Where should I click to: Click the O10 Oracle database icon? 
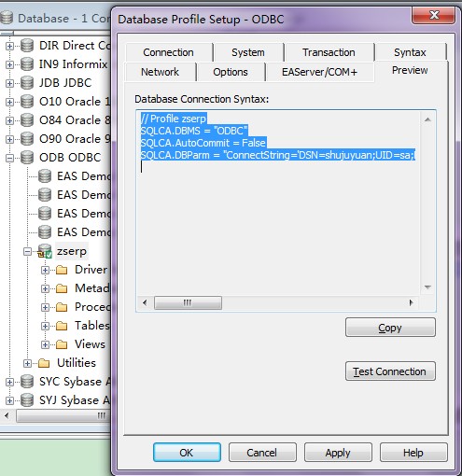[x=27, y=102]
